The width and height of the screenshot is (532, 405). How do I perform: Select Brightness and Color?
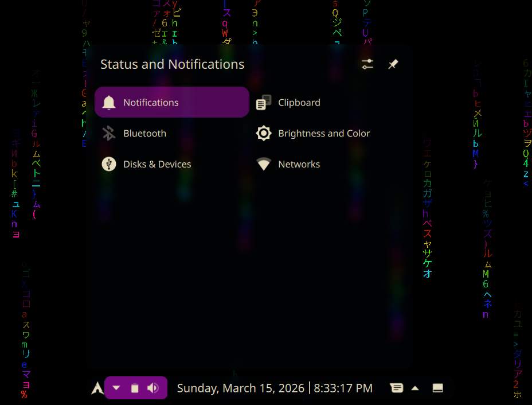pyautogui.click(x=324, y=134)
